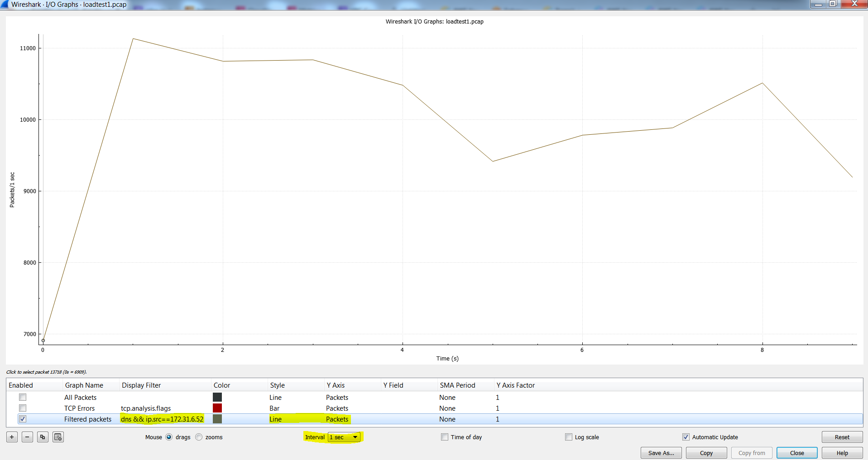Remove selected graph with minus button
868x460 pixels.
coord(27,437)
